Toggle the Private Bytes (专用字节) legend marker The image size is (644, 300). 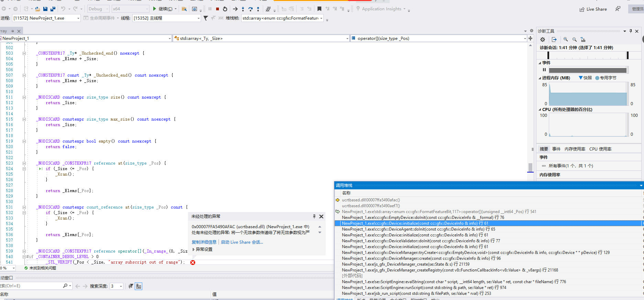tap(597, 78)
